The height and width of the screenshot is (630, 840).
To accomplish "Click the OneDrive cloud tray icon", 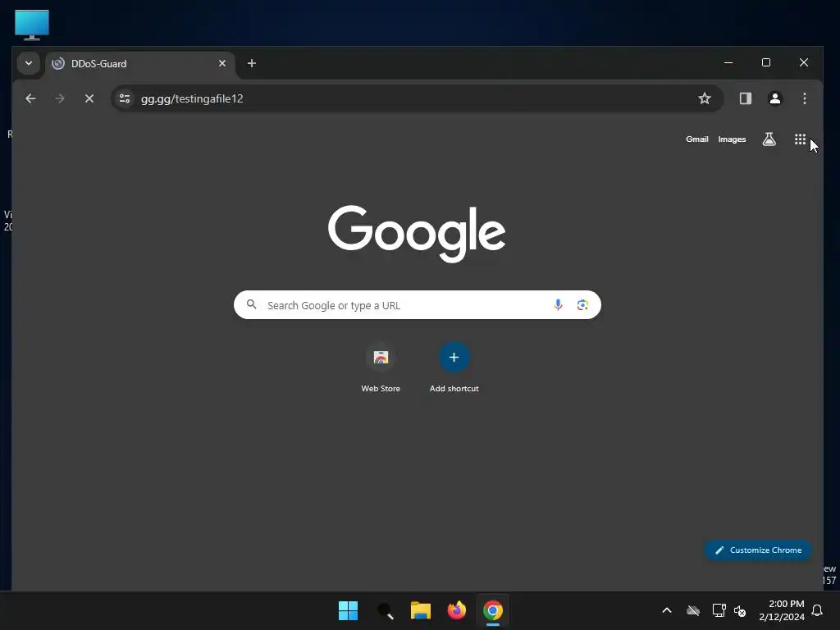I will click(x=692, y=610).
